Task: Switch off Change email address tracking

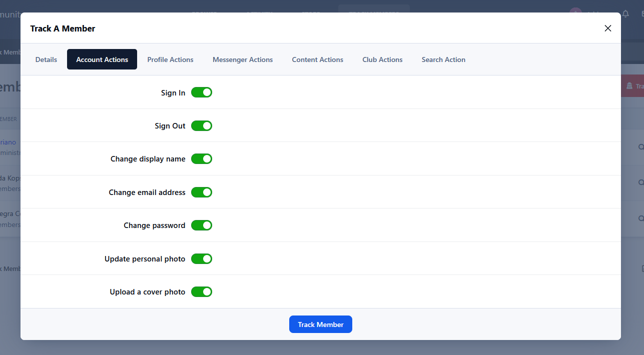Action: pos(202,192)
